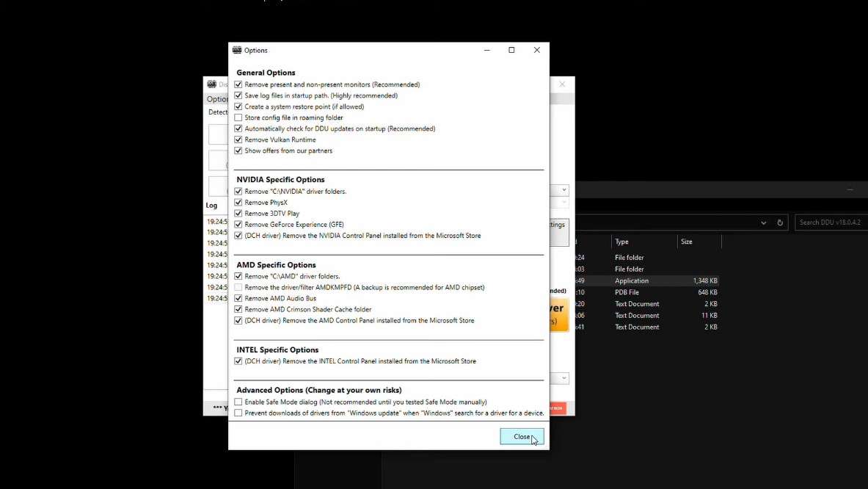The width and height of the screenshot is (868, 489).
Task: Uncheck 'Show offers from our partners'
Action: point(238,151)
